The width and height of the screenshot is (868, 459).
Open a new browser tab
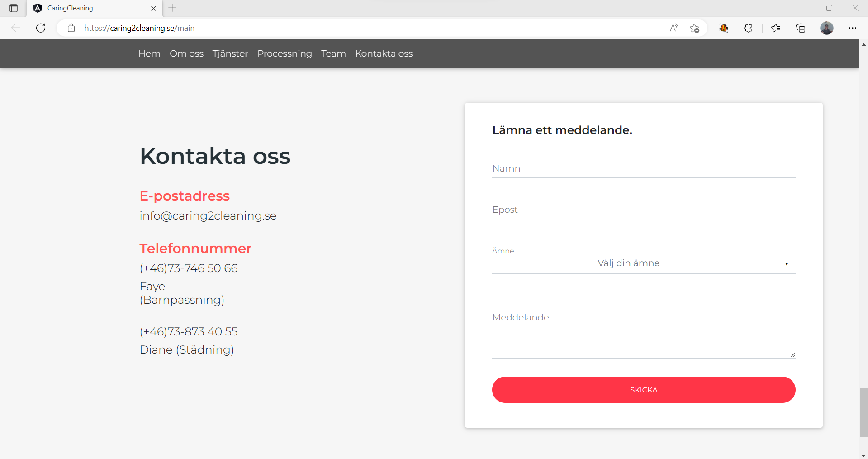[x=172, y=8]
